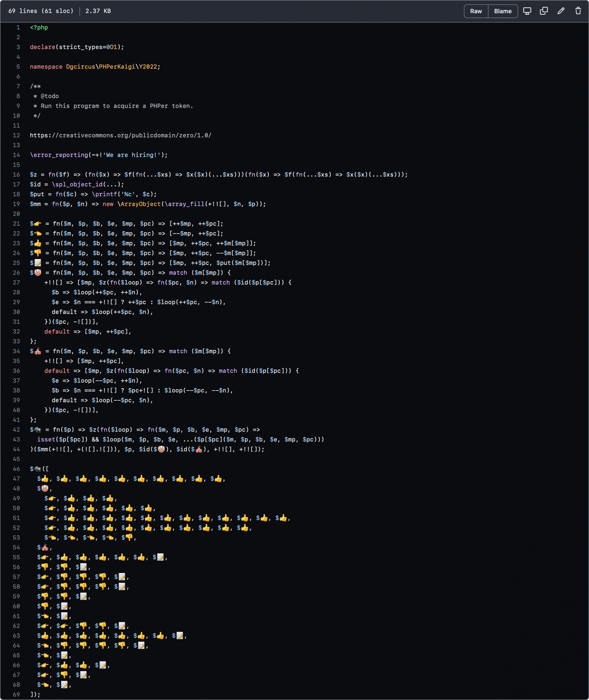Delete this file trash icon
The height and width of the screenshot is (700, 589).
point(578,11)
